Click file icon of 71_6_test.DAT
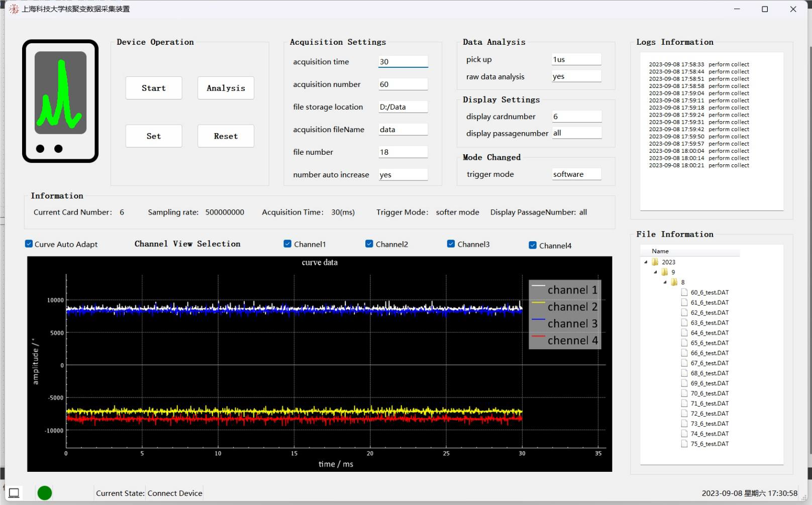This screenshot has width=812, height=505. (x=684, y=403)
